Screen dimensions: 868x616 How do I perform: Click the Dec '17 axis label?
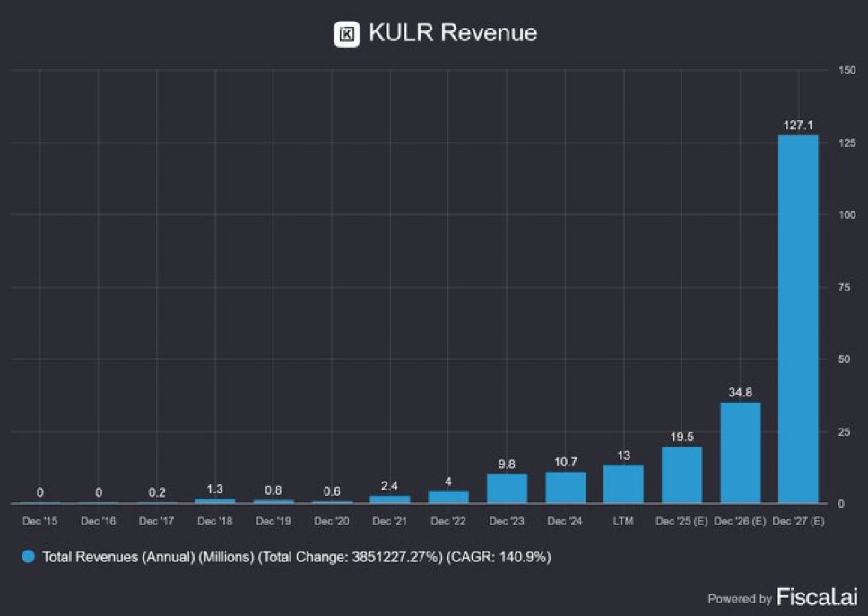(x=156, y=521)
